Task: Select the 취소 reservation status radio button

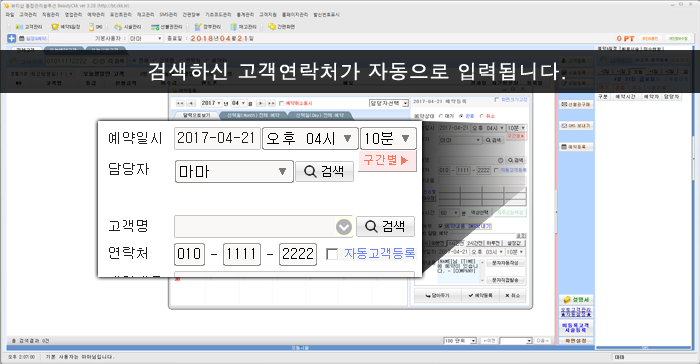Action: pyautogui.click(x=482, y=116)
